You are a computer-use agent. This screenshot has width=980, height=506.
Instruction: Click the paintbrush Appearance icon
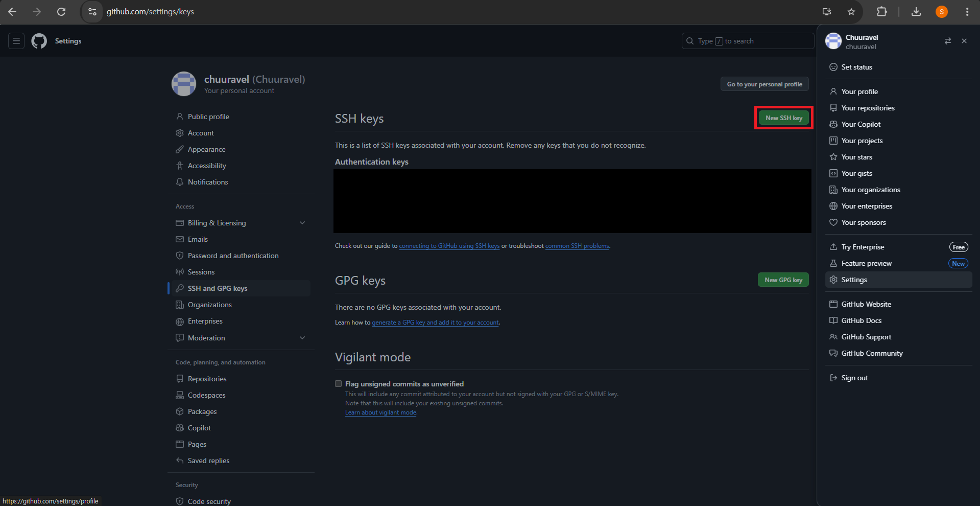click(x=180, y=149)
